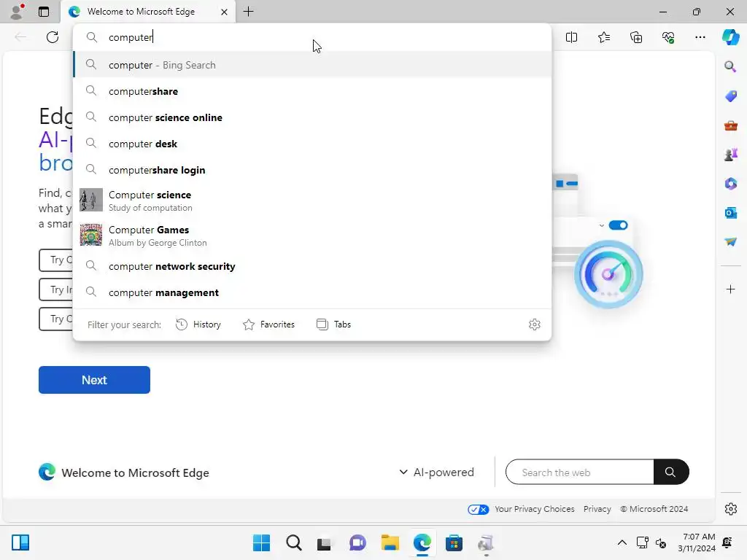The image size is (747, 560).
Task: Open sidebar Games chess icon
Action: [x=730, y=155]
